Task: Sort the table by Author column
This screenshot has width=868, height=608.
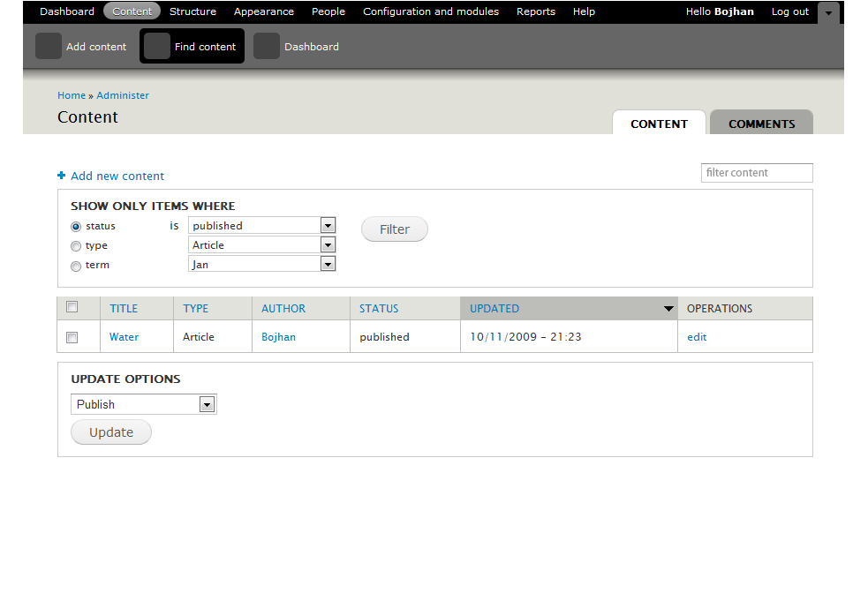Action: [283, 309]
